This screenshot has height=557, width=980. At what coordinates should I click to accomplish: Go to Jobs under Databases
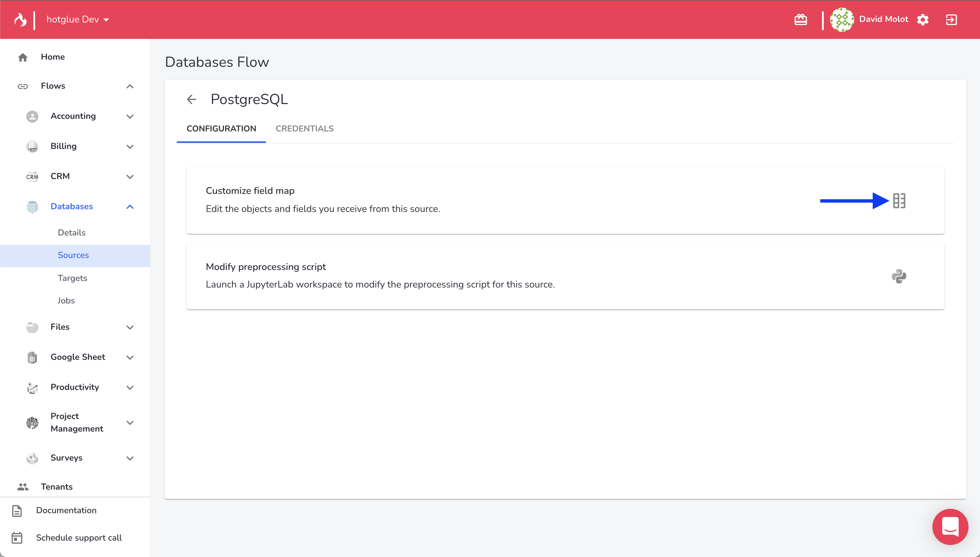[x=66, y=301]
